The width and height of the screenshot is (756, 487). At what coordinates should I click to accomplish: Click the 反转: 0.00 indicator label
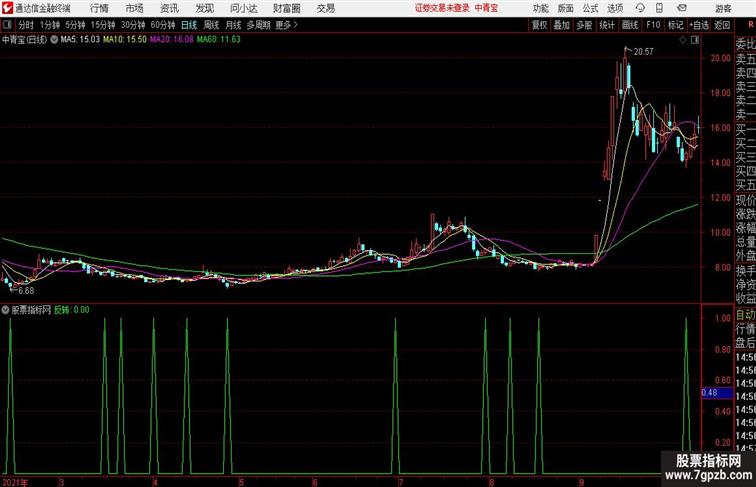(x=71, y=310)
